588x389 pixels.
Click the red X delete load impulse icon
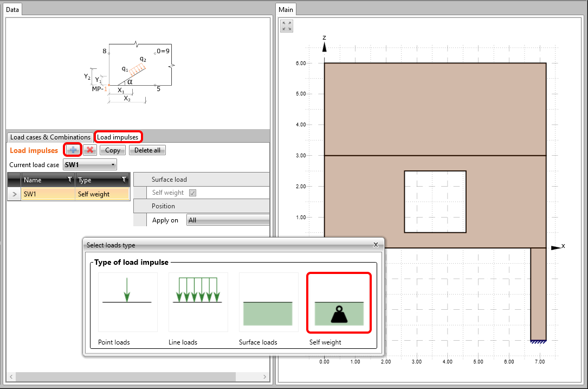click(x=90, y=150)
